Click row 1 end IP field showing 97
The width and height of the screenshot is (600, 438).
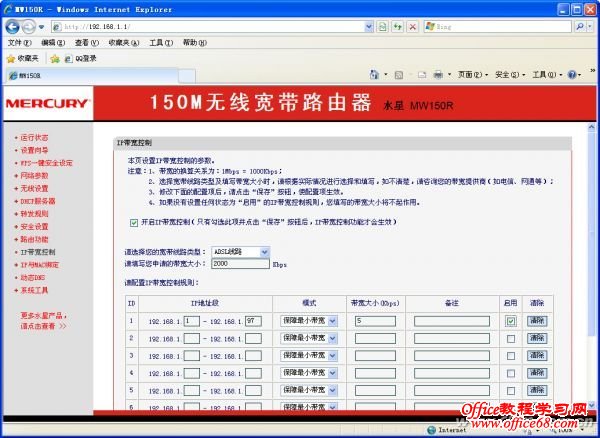pyautogui.click(x=253, y=321)
